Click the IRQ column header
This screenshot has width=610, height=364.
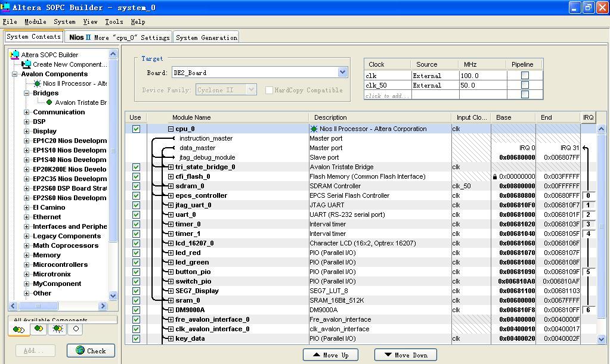pyautogui.click(x=588, y=117)
